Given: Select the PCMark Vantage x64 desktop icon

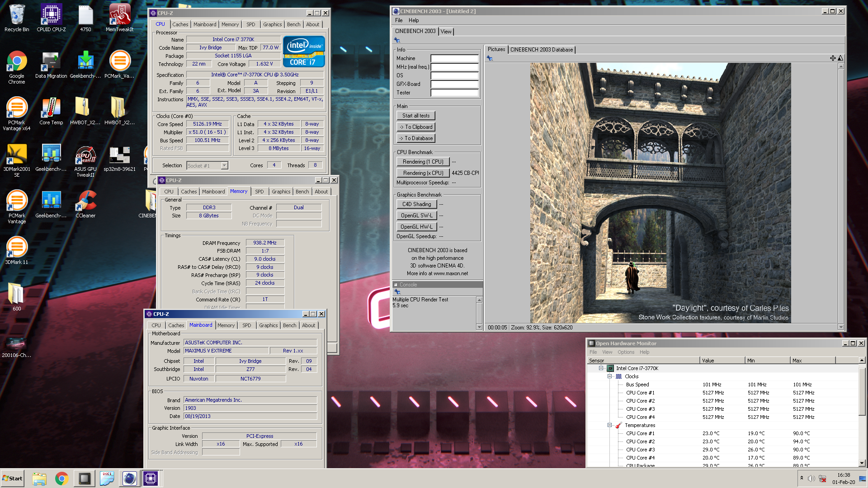Looking at the screenshot, I should pos(17,114).
